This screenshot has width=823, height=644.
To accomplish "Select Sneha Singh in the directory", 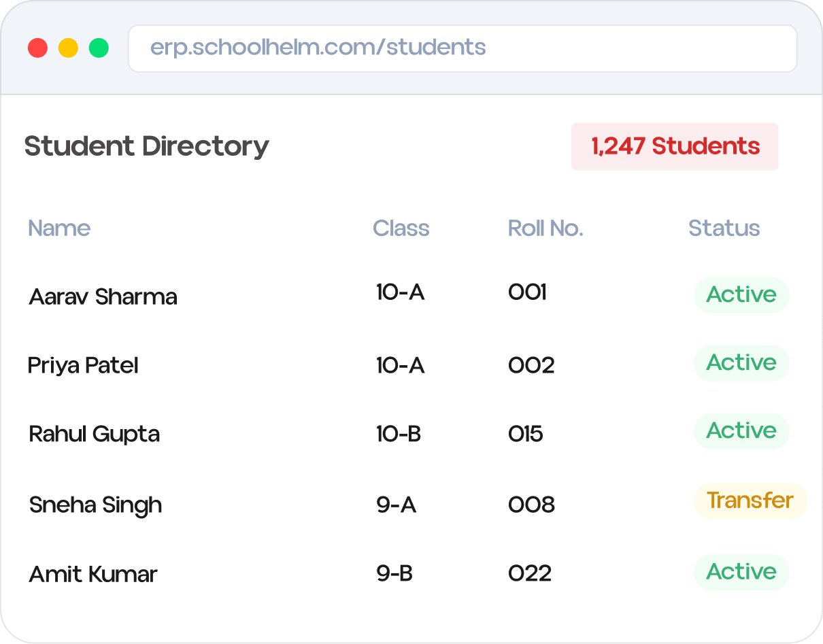I will [96, 505].
